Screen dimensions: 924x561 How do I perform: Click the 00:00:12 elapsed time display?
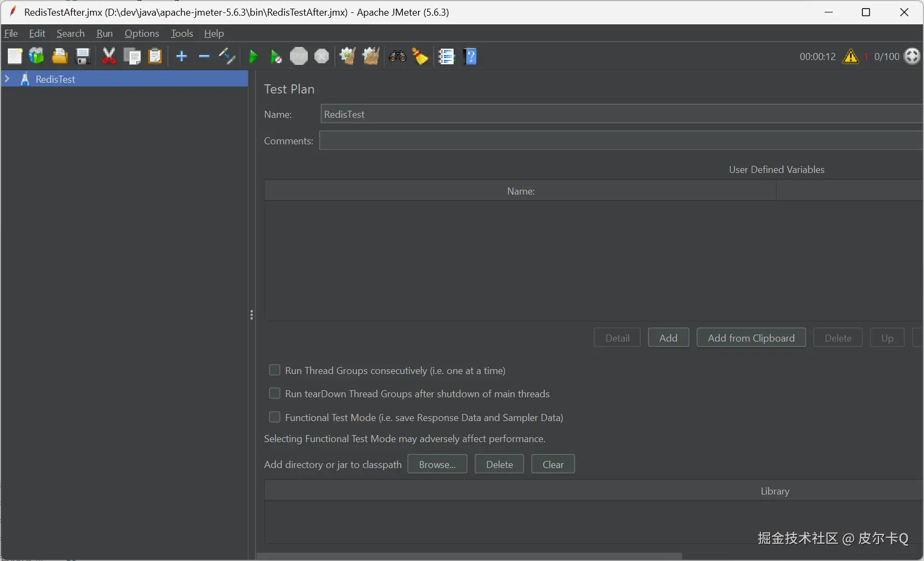point(818,56)
